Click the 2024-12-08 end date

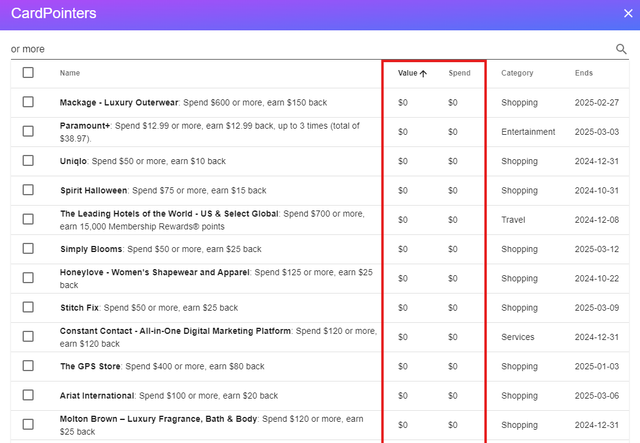pos(597,220)
